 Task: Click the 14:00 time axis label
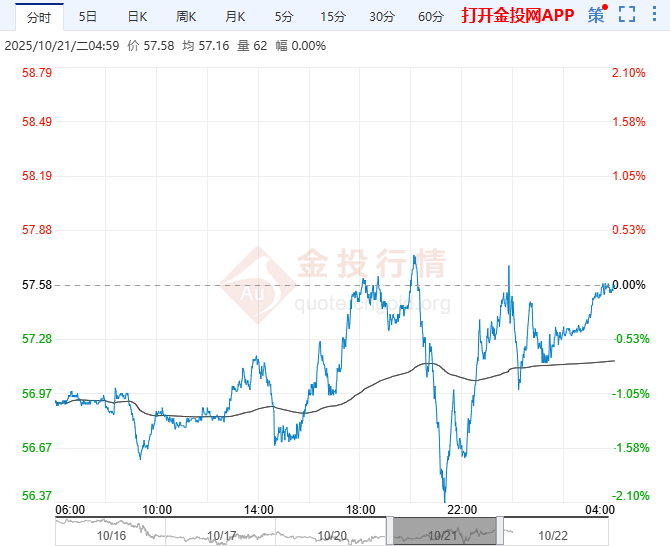[x=259, y=510]
